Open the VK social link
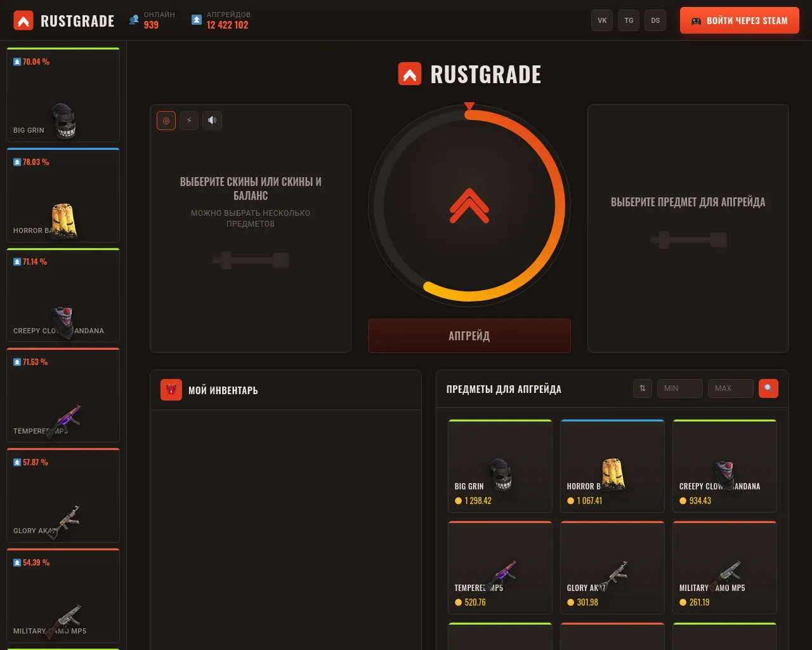The width and height of the screenshot is (812, 650). tap(602, 20)
